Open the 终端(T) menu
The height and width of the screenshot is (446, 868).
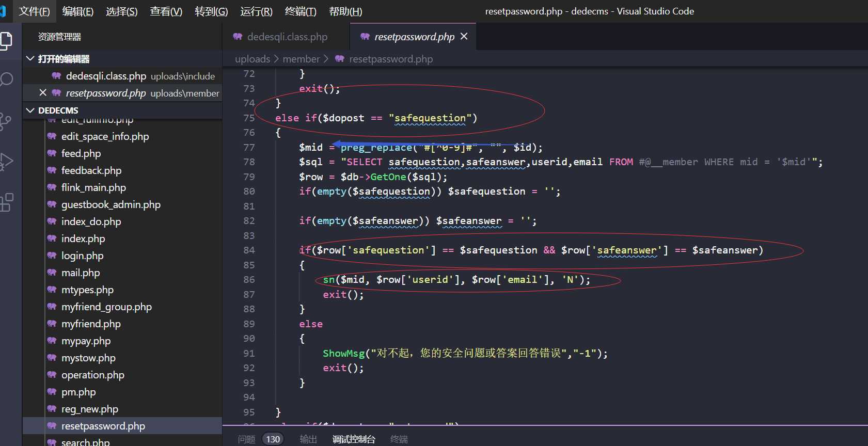tap(301, 11)
